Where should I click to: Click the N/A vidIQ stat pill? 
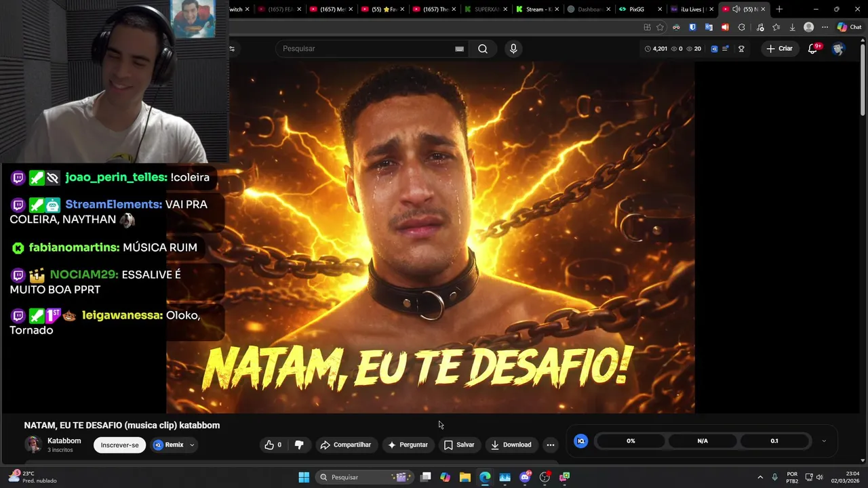pos(703,441)
